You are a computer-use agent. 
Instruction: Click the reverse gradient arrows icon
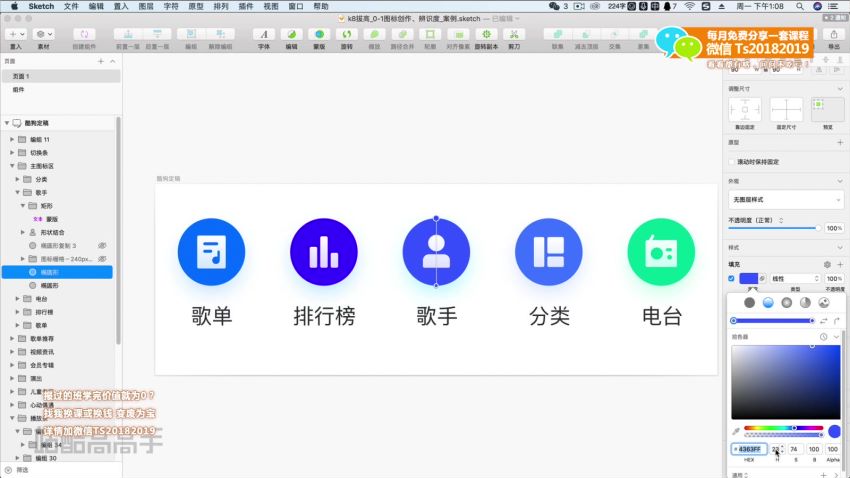point(824,321)
